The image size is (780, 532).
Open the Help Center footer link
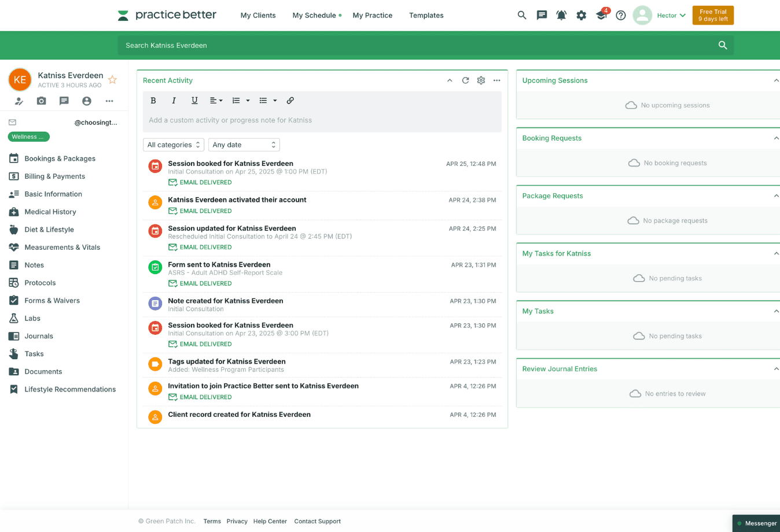click(x=270, y=522)
